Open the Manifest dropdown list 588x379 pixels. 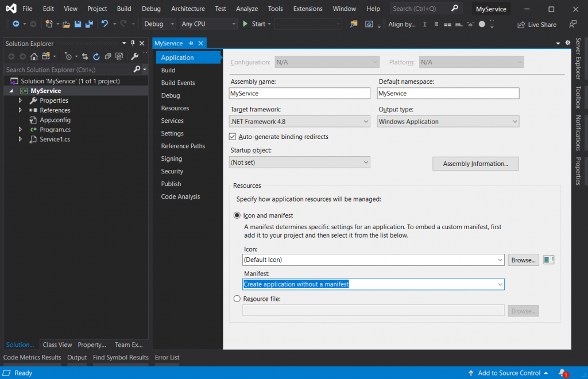500,284
